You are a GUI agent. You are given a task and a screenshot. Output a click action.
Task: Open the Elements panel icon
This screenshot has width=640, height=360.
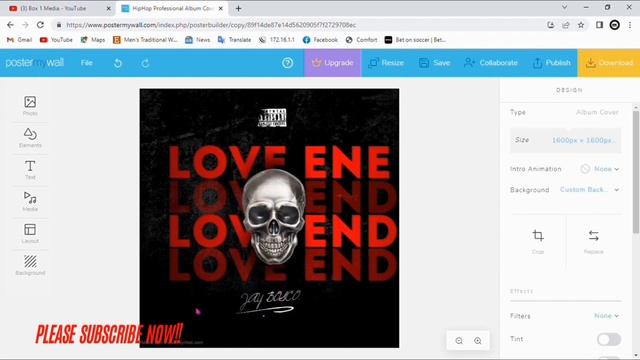[30, 138]
